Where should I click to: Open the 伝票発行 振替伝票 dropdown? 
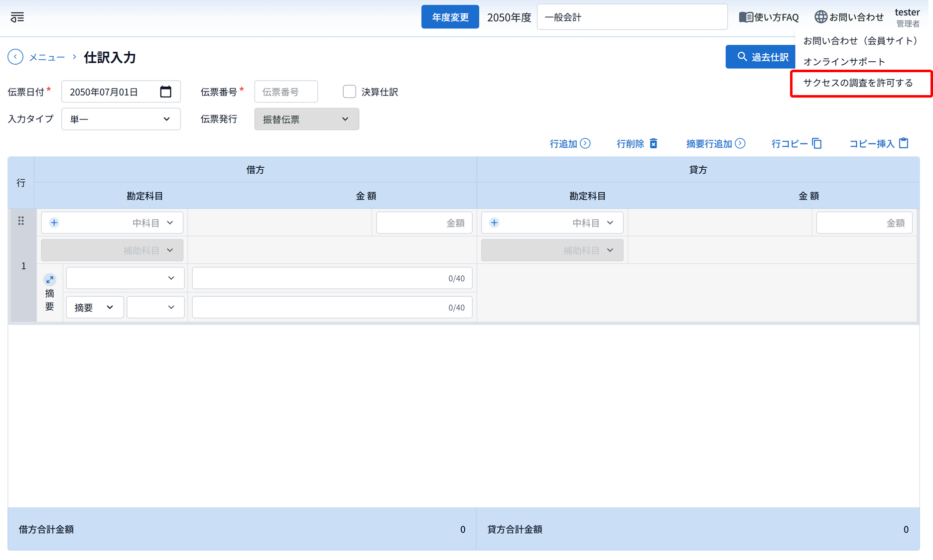306,119
